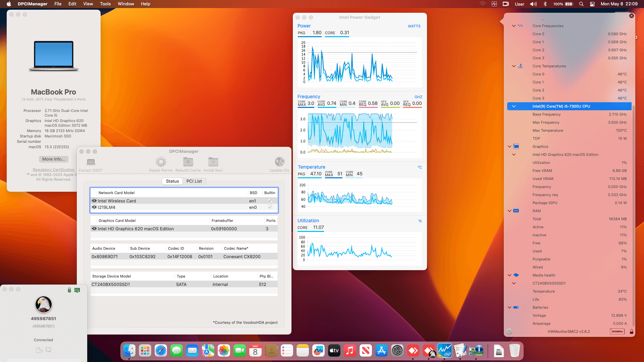Open AnyDesk from the Dock
644x362 pixels.
pyautogui.click(x=413, y=351)
